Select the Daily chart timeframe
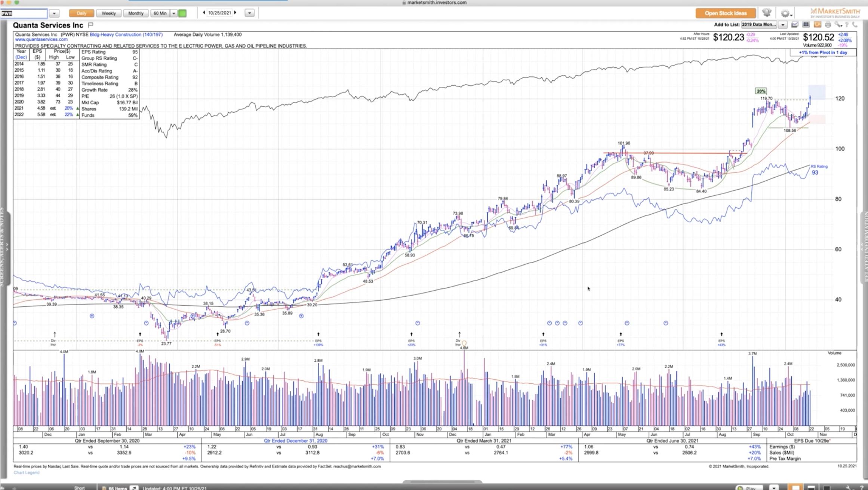Viewport: 868px width, 490px height. coord(81,13)
